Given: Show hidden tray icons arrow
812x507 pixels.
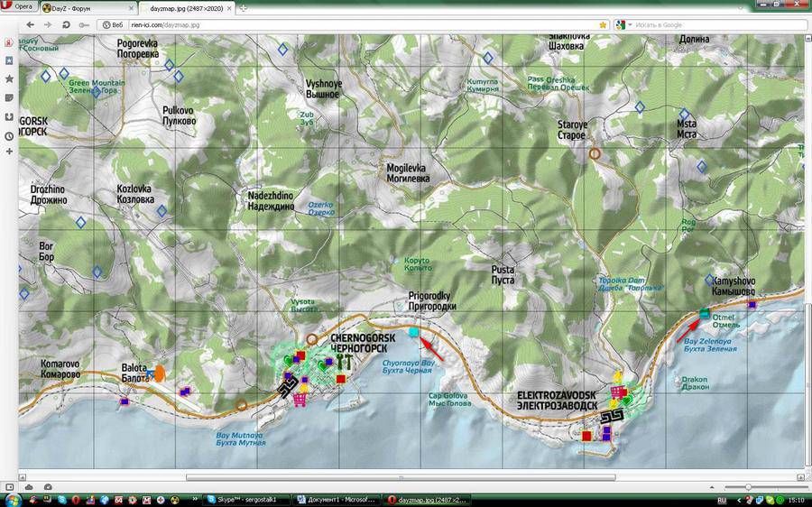Looking at the screenshot, I should point(741,501).
